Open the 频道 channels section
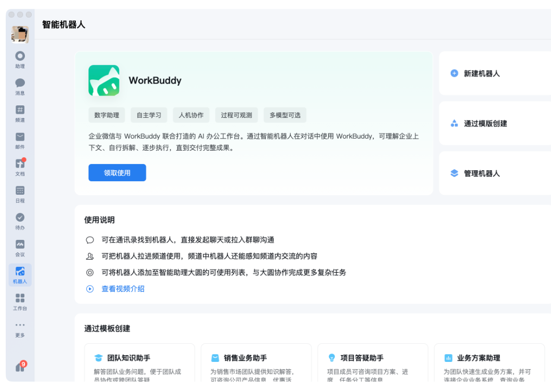Viewport: 551px width, 392px height. click(20, 114)
